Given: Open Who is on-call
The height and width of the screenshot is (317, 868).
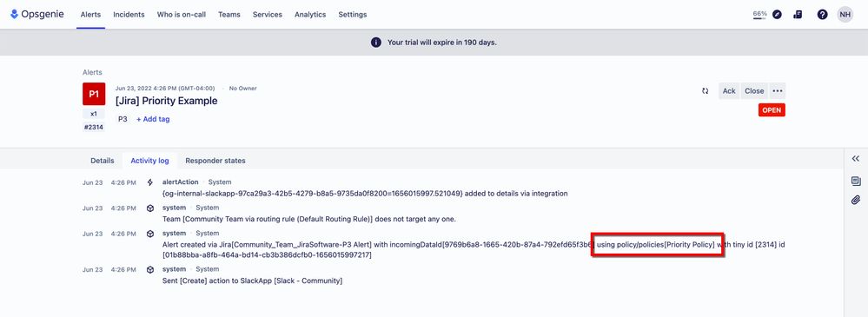Looking at the screenshot, I should coord(182,15).
